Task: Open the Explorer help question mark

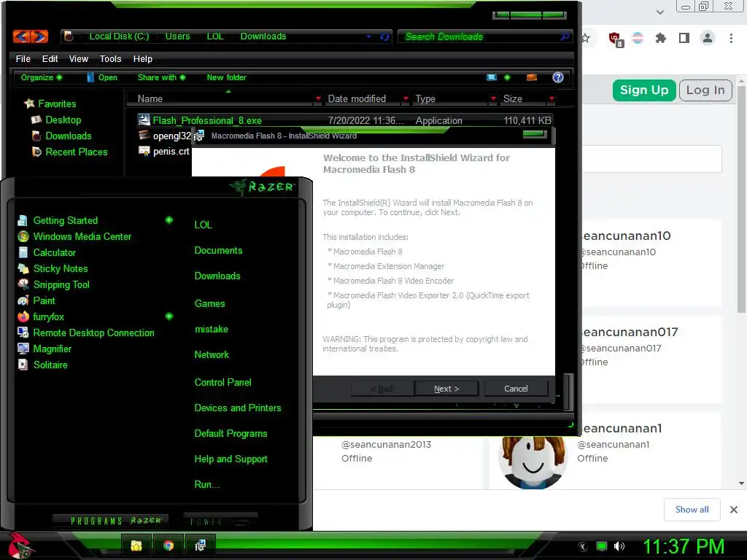Action: (558, 77)
